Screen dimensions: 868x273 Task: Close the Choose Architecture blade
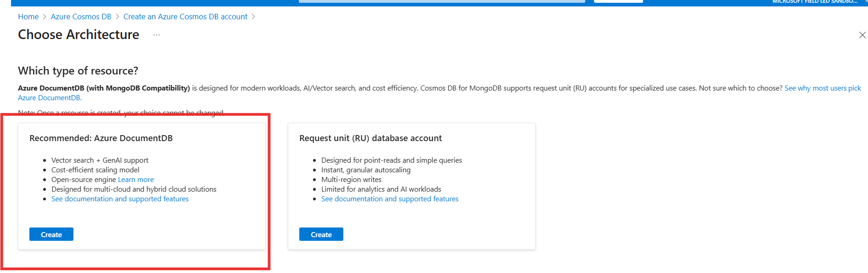pos(862,35)
